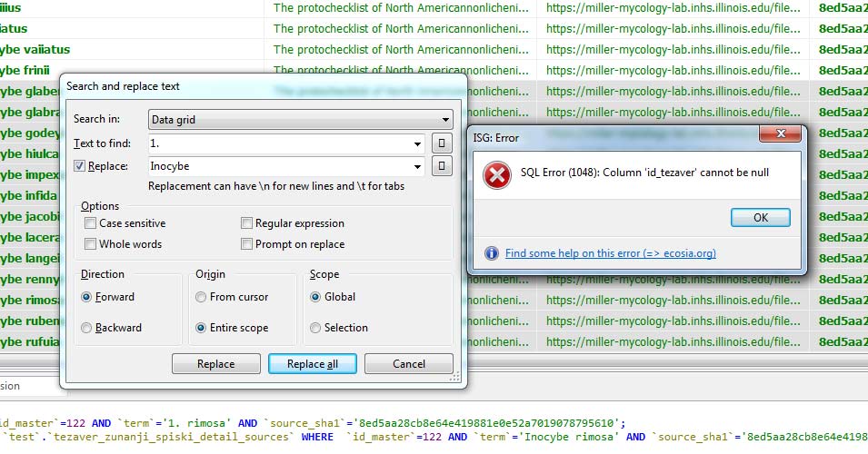The width and height of the screenshot is (868, 454).
Task: Click 'Inocybe rimosa' in the SQL log
Action: (x=570, y=437)
